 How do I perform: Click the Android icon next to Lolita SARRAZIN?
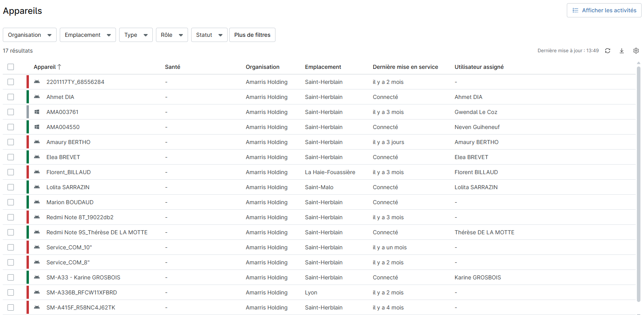(37, 187)
